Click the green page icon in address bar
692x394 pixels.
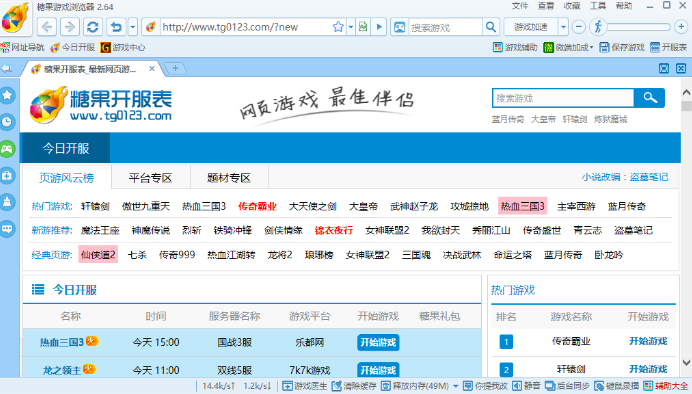[363, 27]
